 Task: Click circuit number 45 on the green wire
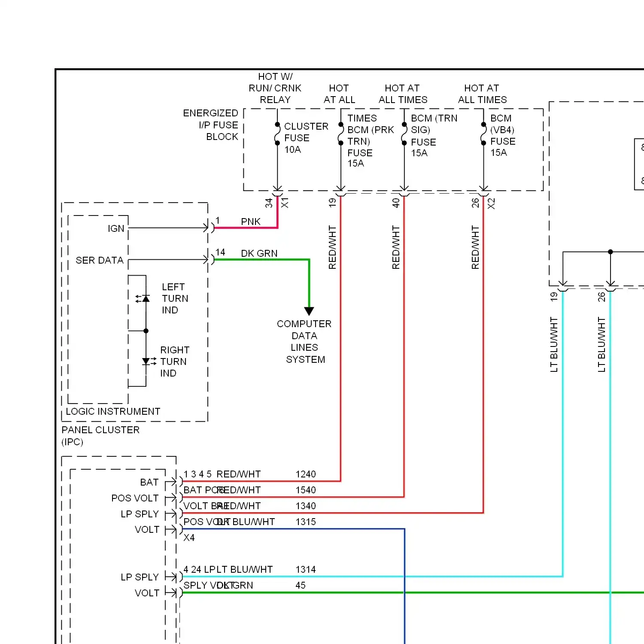click(x=301, y=585)
